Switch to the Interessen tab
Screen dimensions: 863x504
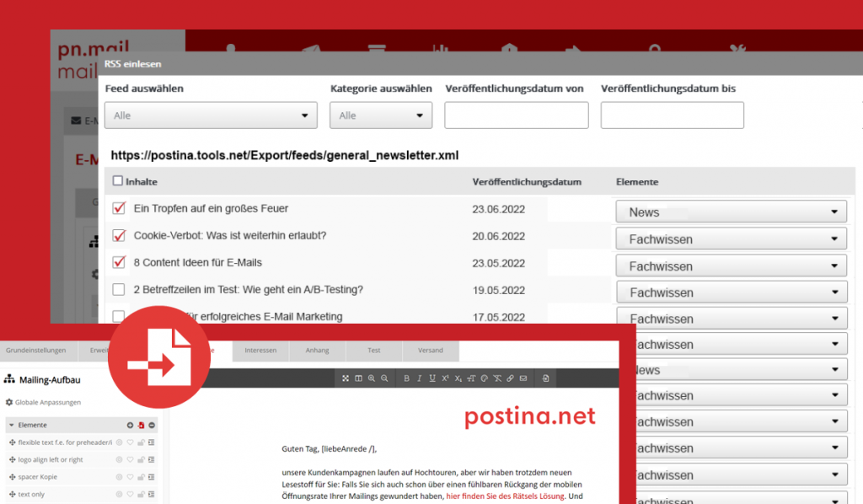point(261,351)
